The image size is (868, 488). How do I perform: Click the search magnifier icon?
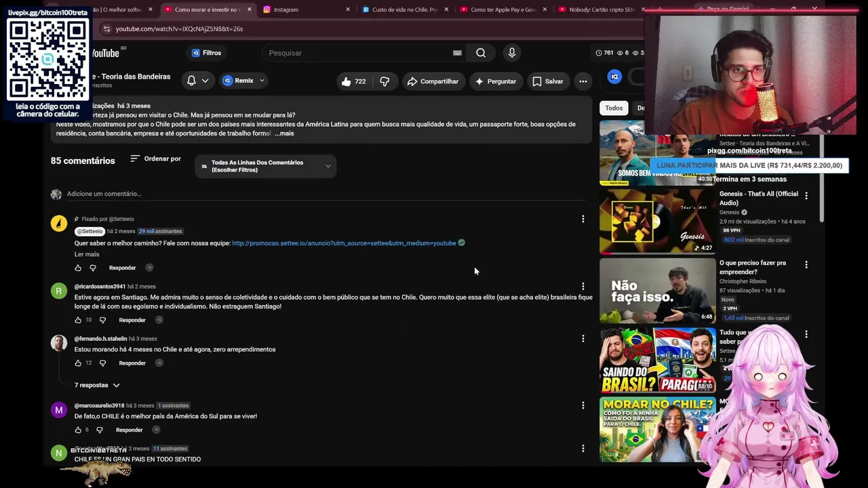[x=481, y=53]
